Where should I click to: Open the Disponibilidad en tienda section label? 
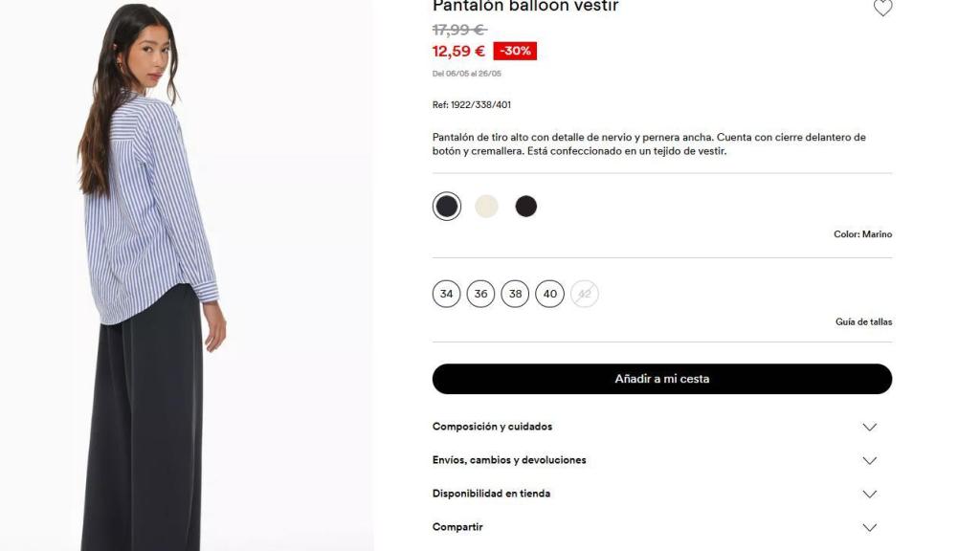click(491, 494)
